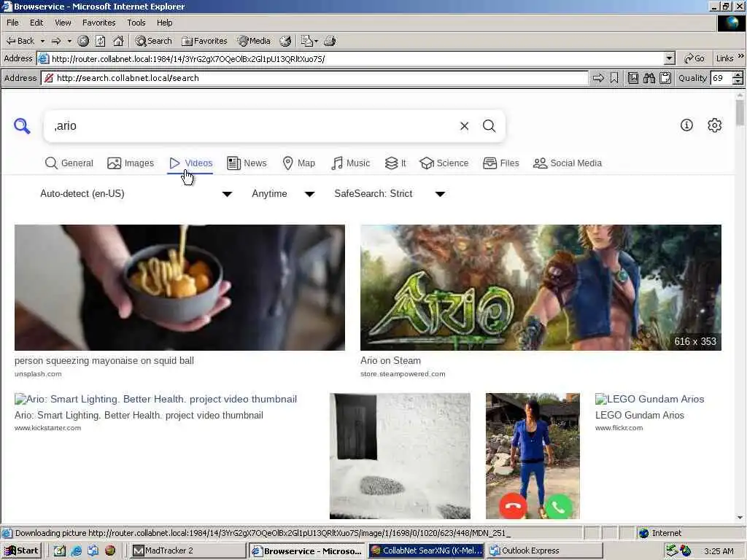Click the IE Back button
This screenshot has height=560, width=747.
[x=20, y=41]
